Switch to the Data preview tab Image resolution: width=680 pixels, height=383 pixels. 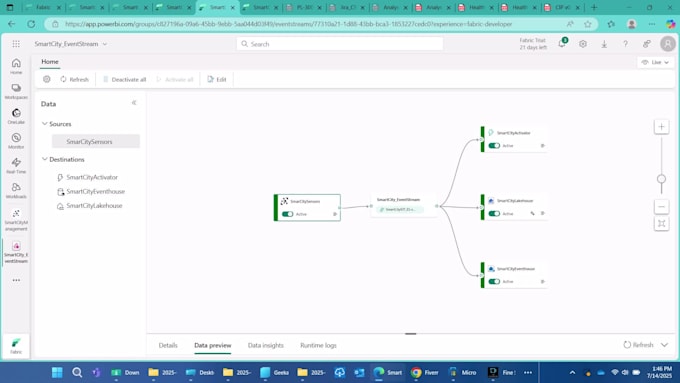pos(212,345)
